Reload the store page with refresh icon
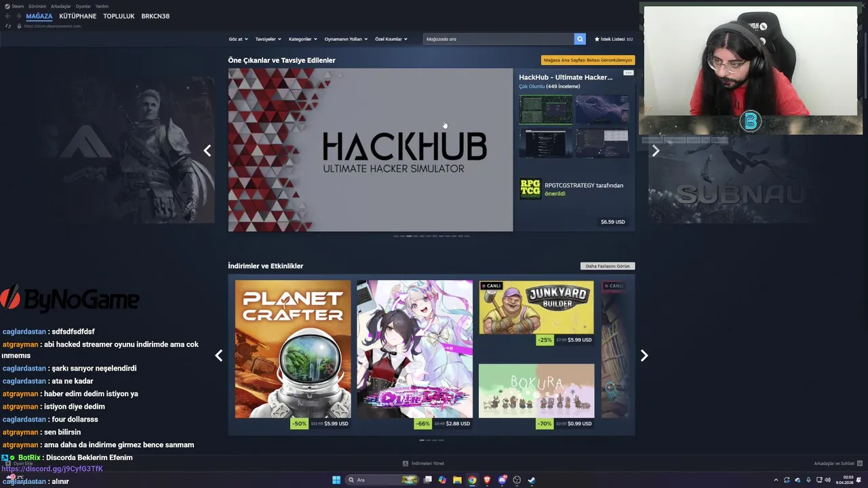This screenshot has height=488, width=868. (8, 26)
